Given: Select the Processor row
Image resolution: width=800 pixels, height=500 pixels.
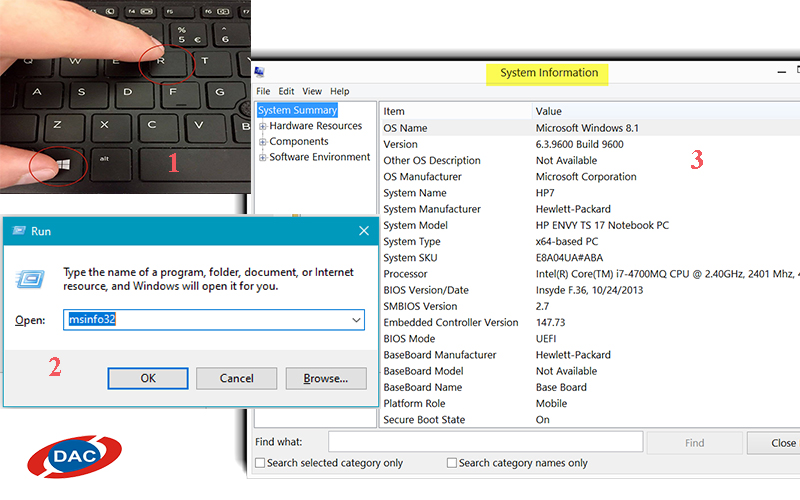Looking at the screenshot, I should [x=590, y=274].
